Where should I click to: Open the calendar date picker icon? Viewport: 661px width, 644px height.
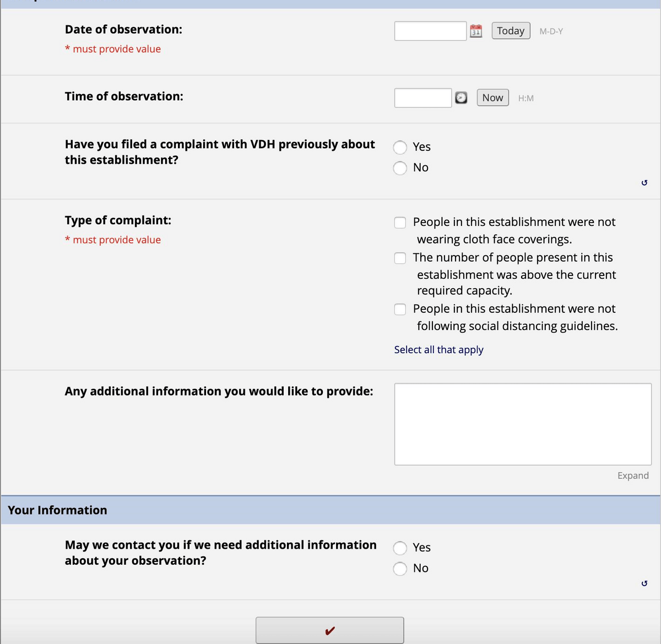[476, 31]
